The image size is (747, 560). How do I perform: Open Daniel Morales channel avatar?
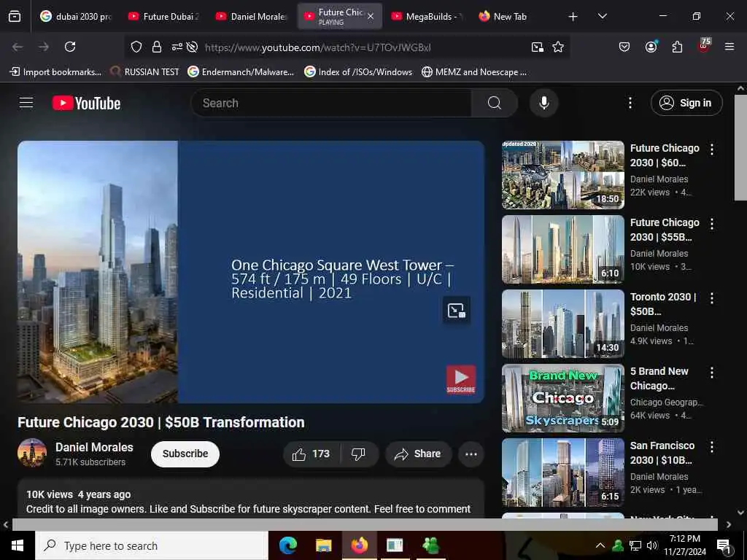coord(32,454)
